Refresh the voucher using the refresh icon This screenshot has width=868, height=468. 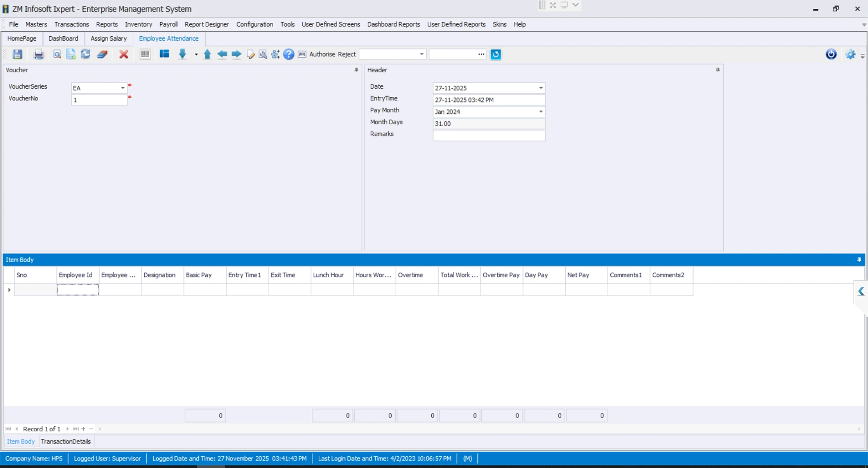click(85, 54)
